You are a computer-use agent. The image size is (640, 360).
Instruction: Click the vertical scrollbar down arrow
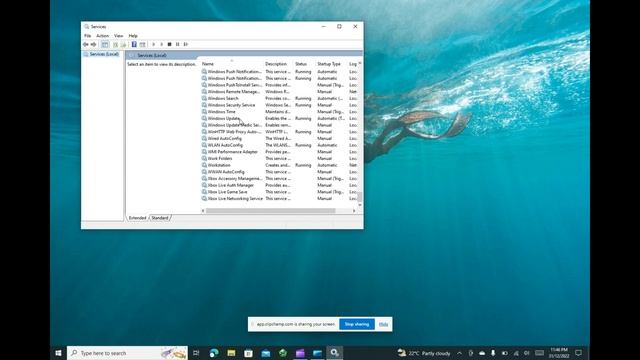click(360, 205)
